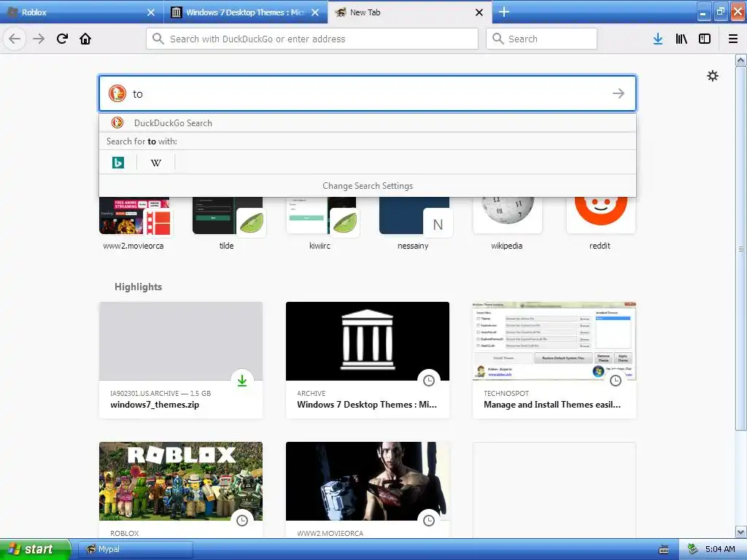
Task: Switch to the Roblox tab
Action: pos(81,12)
